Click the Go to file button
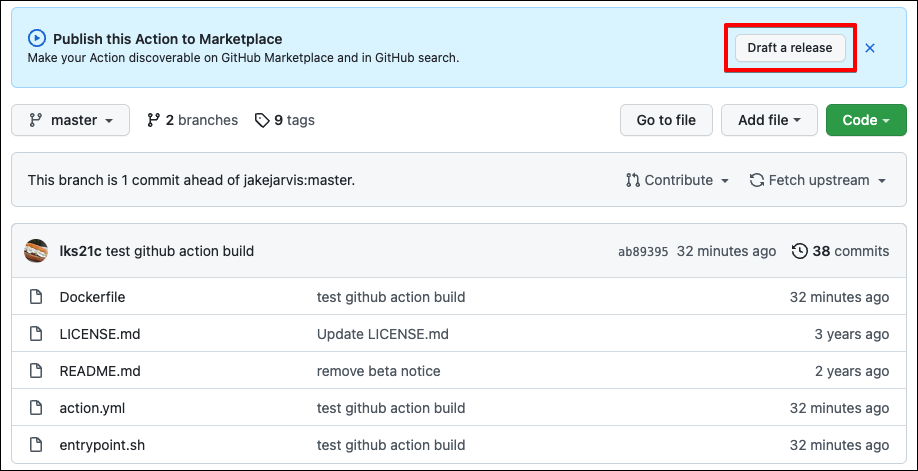Viewport: 918px width, 471px height. point(666,120)
